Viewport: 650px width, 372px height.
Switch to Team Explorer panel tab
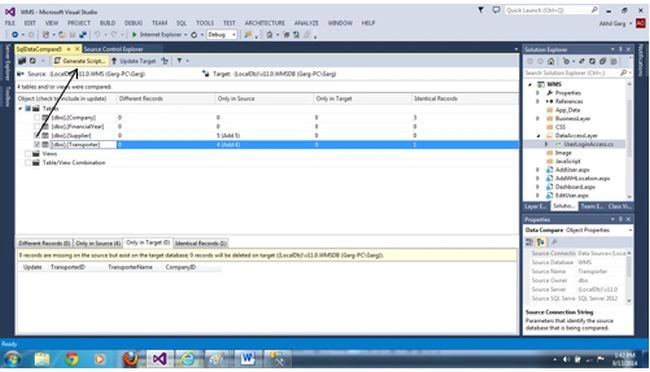(x=592, y=206)
